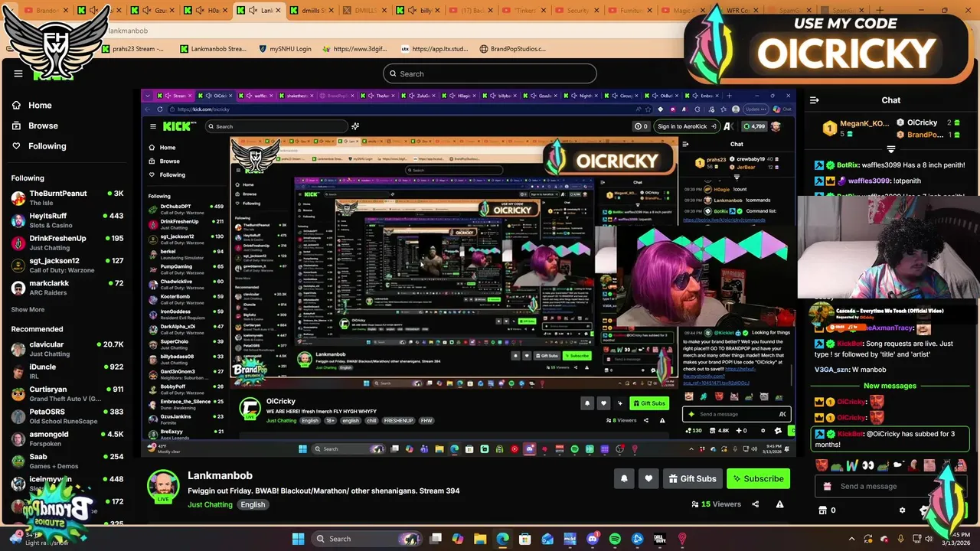
Task: Open Task View on the taskbar
Action: coord(436,539)
